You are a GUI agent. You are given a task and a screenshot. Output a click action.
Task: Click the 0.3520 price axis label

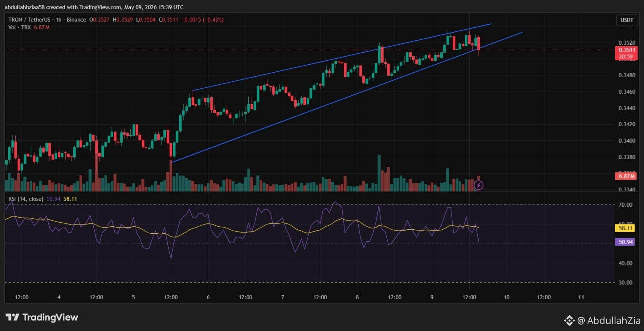(x=627, y=43)
